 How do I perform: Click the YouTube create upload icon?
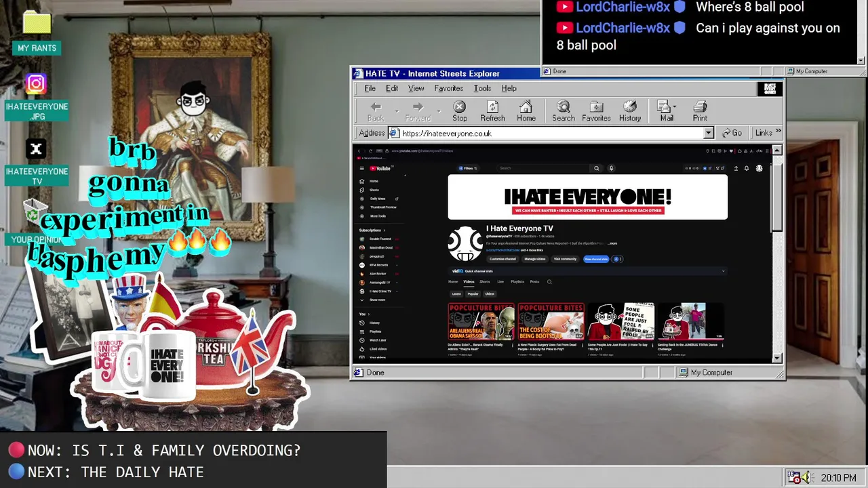736,168
